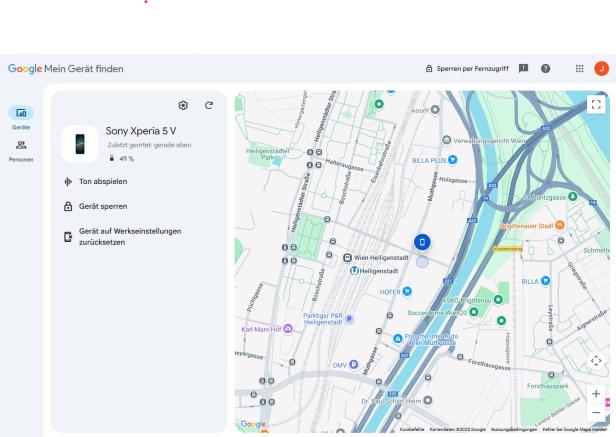This screenshot has height=437, width=616.
Task: Click BILLA marker near Leystraße
Action: click(x=545, y=281)
